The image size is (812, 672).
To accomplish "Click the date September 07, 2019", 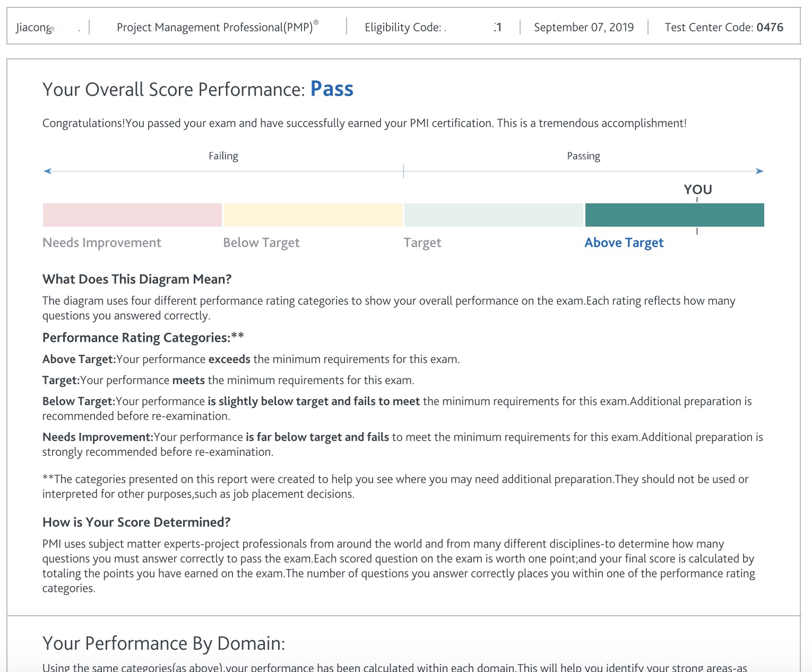I will point(584,28).
